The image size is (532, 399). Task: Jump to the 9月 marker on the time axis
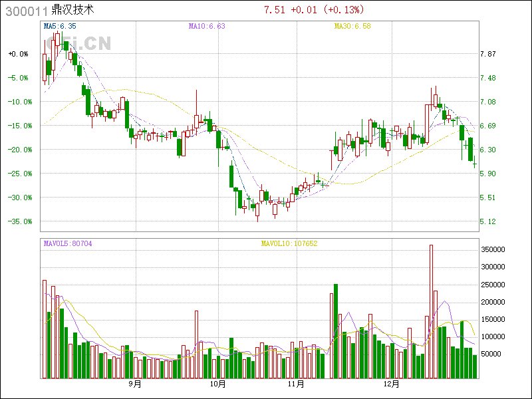(135, 384)
